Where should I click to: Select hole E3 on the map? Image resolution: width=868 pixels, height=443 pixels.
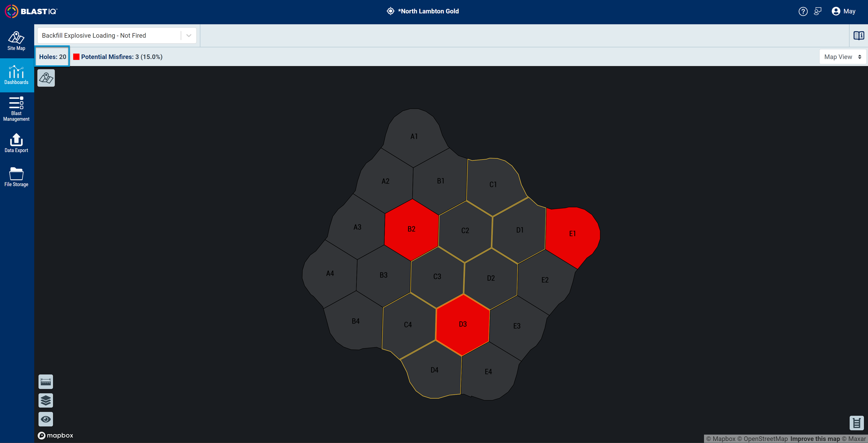517,326
